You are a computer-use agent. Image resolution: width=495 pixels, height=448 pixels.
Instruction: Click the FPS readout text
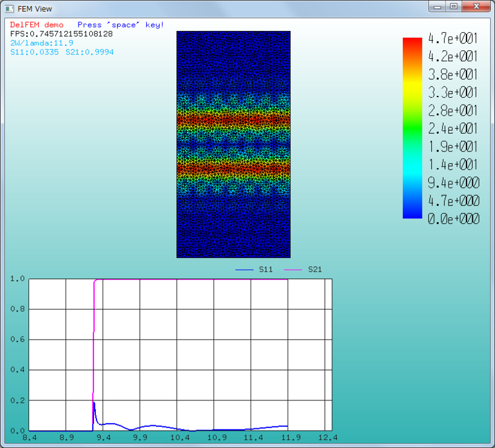pyautogui.click(x=61, y=34)
